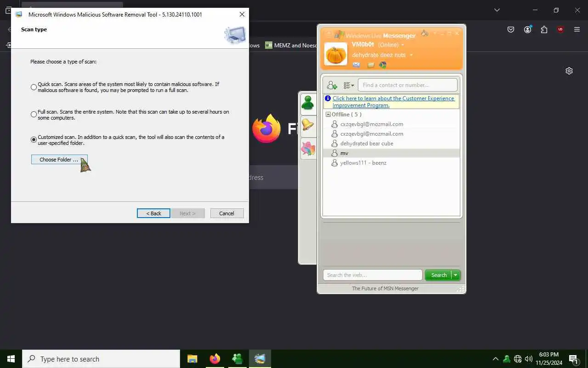Click the Search the web field in Messenger
Screen dimensions: 588x368
pyautogui.click(x=373, y=275)
